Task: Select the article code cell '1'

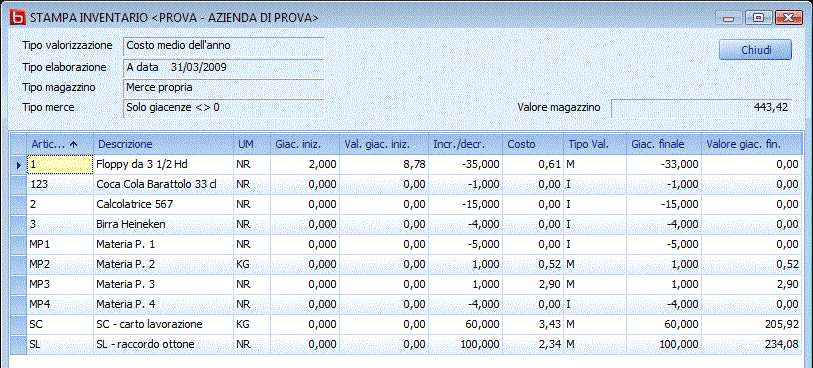Action: click(60, 165)
